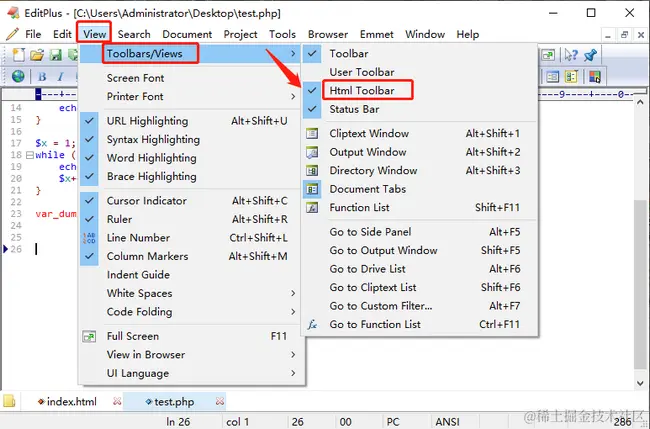Close the test.php tab with its X
This screenshot has height=429, width=650.
point(220,401)
